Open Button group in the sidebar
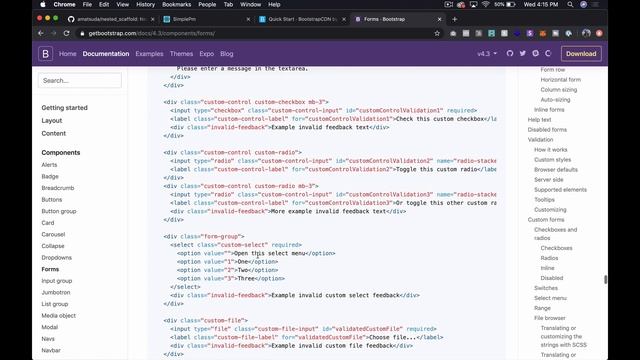The height and width of the screenshot is (360, 640). point(59,211)
